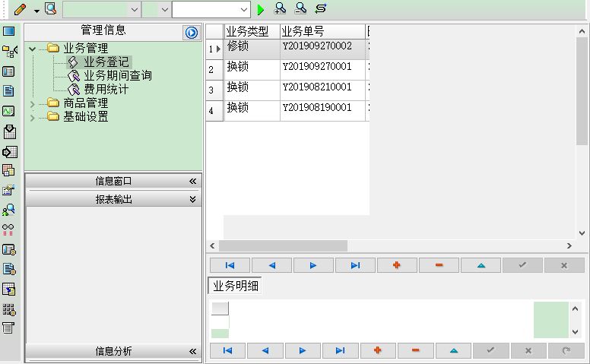
Task: Expand the 商品管理 folder
Action: point(33,105)
